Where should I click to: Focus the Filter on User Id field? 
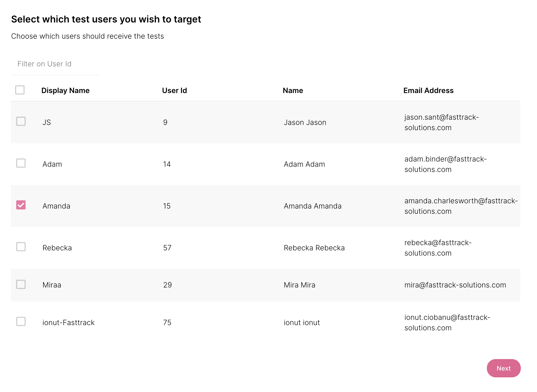(55, 64)
